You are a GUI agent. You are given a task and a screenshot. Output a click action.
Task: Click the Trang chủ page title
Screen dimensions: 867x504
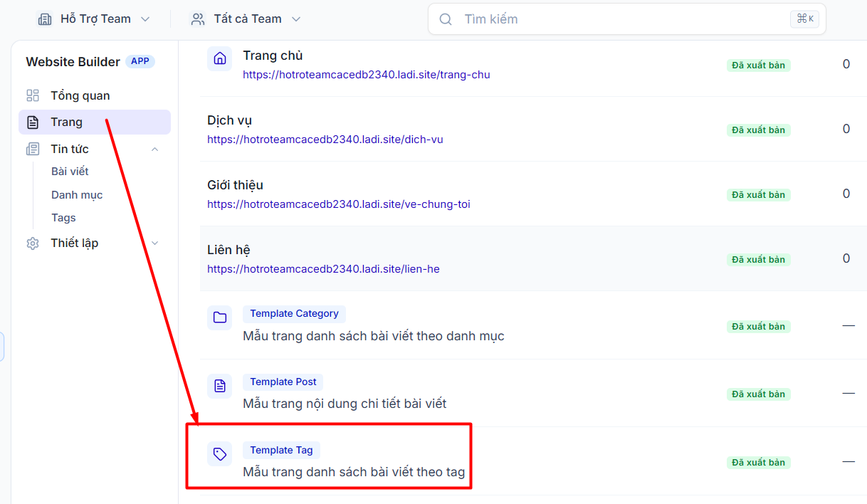pos(273,56)
